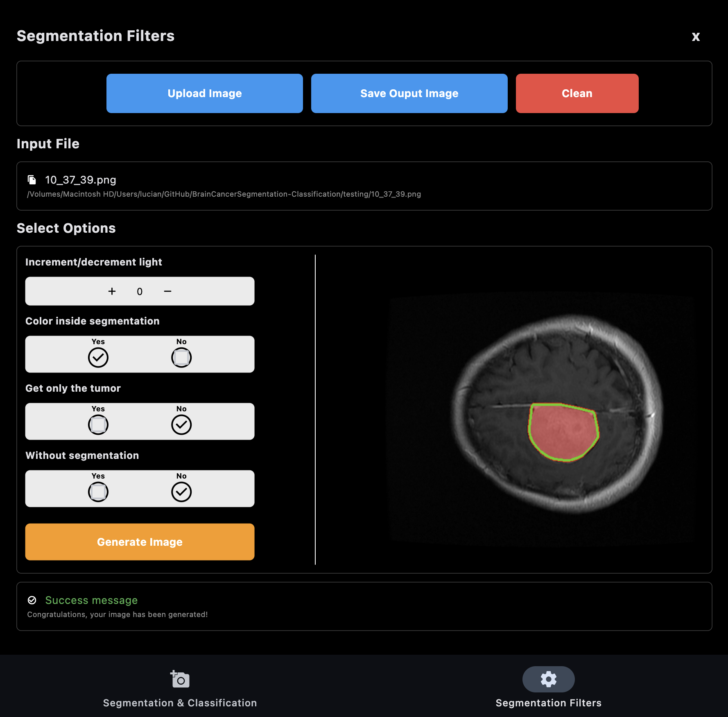Click the light value showing 0
Screen dimensions: 728x717
pos(140,291)
